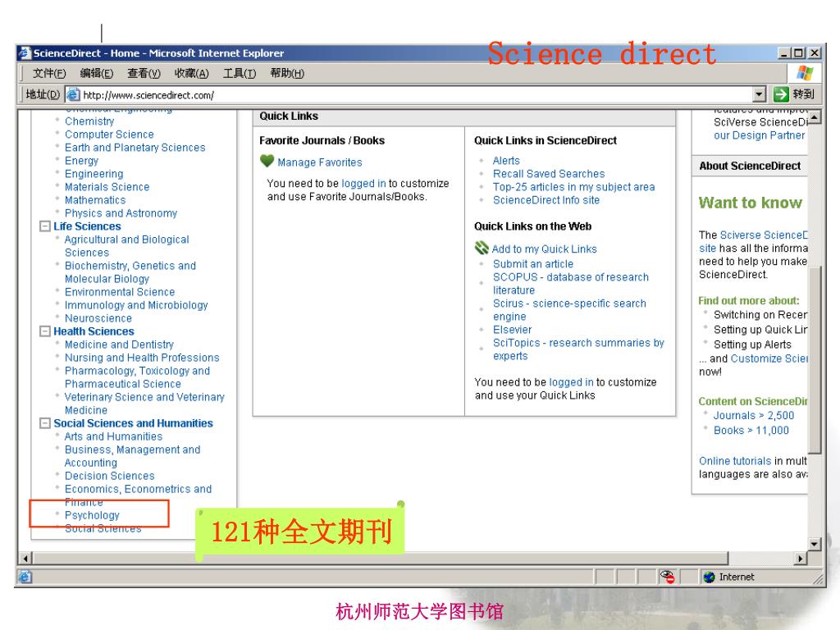Open SciTopics research summaries link
The height and width of the screenshot is (630, 840).
pos(578,349)
